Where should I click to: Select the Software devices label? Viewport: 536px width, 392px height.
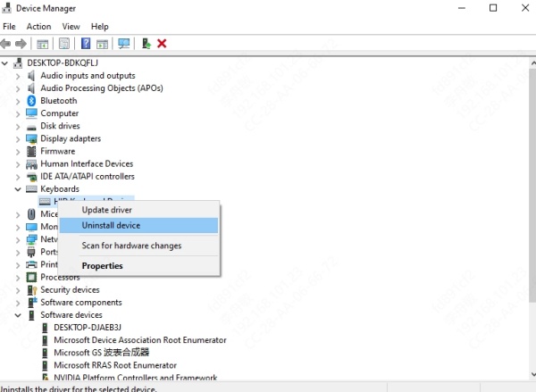coord(71,315)
